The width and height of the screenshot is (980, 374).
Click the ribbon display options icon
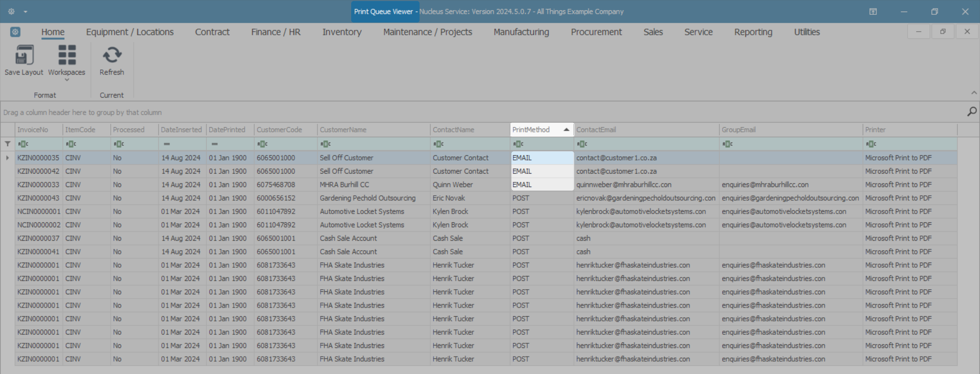pos(873,11)
